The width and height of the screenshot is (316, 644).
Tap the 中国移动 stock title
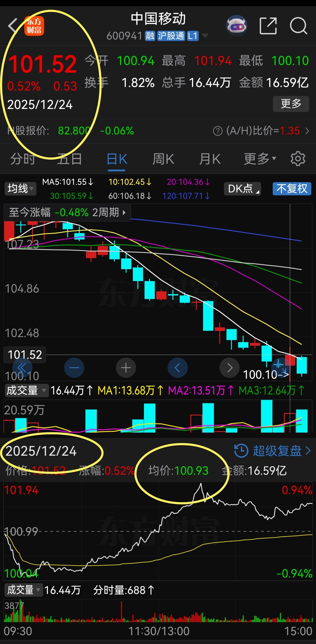tap(158, 19)
